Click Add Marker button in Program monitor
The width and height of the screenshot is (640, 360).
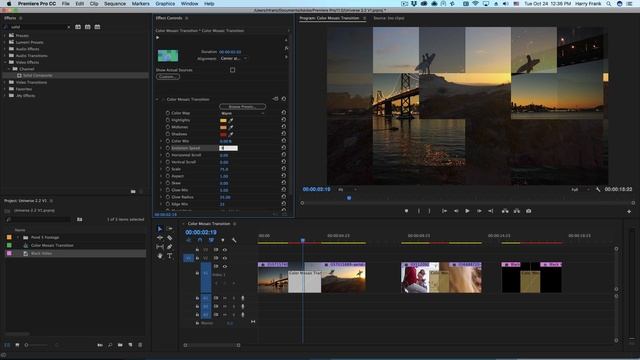coord(406,211)
